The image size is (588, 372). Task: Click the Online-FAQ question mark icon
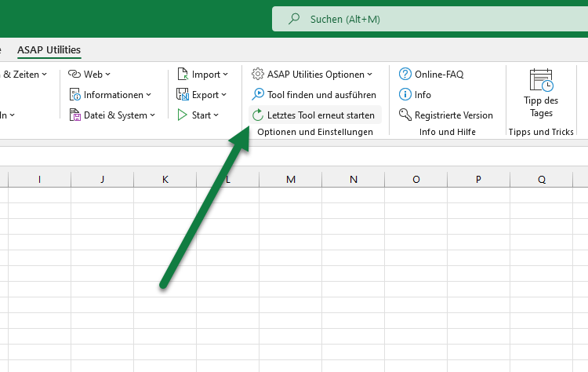[405, 74]
